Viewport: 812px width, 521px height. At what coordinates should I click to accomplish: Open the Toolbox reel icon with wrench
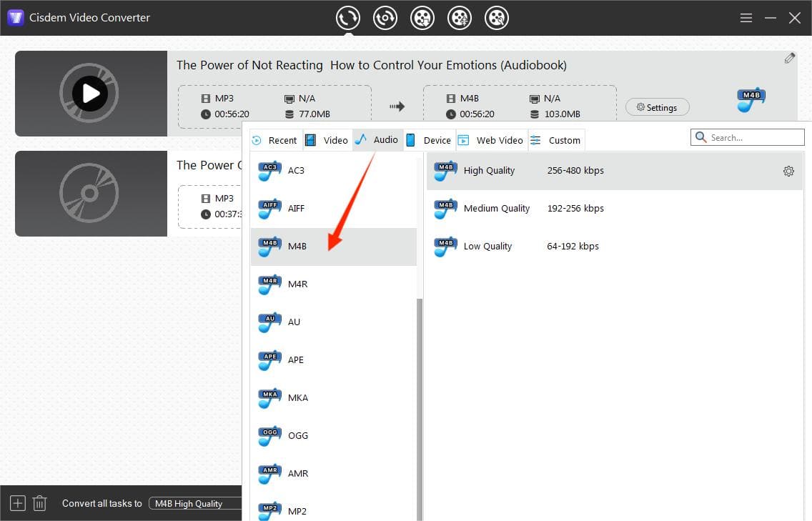(497, 18)
